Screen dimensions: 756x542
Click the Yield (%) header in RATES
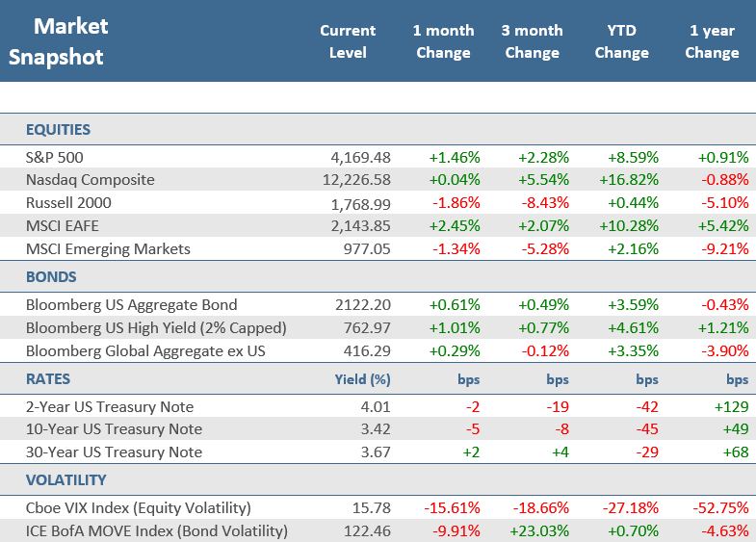click(x=362, y=379)
